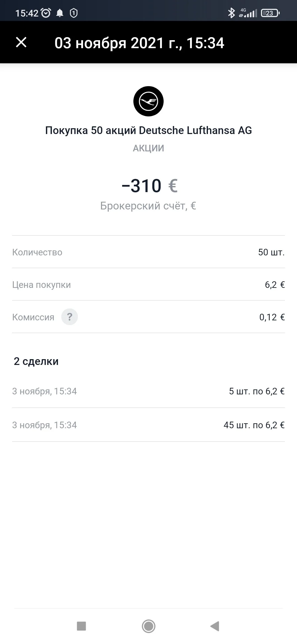Close the transaction details screen
297x644 pixels.
click(x=21, y=42)
